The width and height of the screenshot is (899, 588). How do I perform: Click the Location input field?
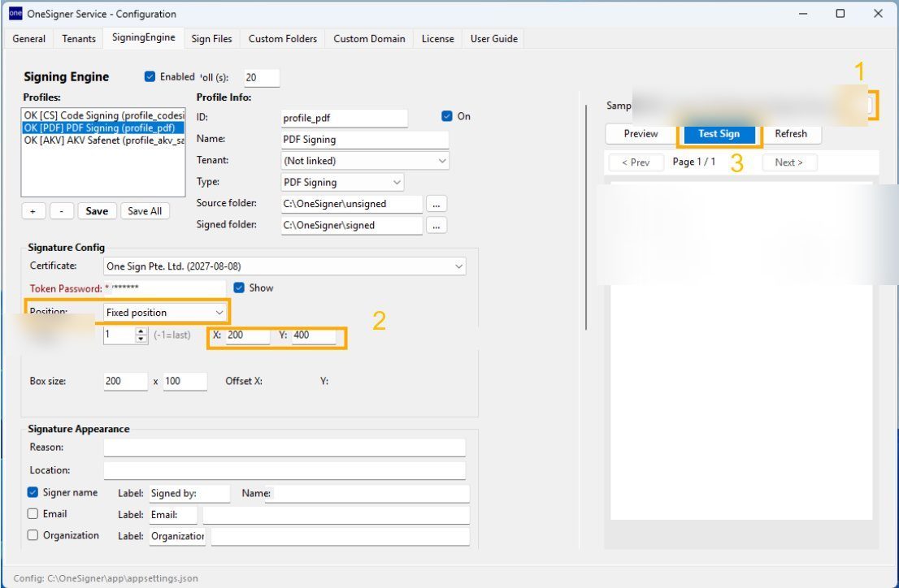pyautogui.click(x=284, y=470)
